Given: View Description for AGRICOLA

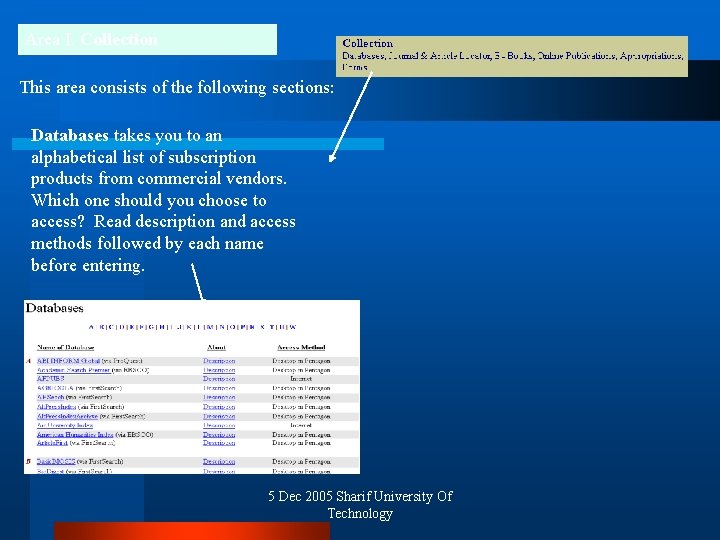Looking at the screenshot, I should [219, 388].
